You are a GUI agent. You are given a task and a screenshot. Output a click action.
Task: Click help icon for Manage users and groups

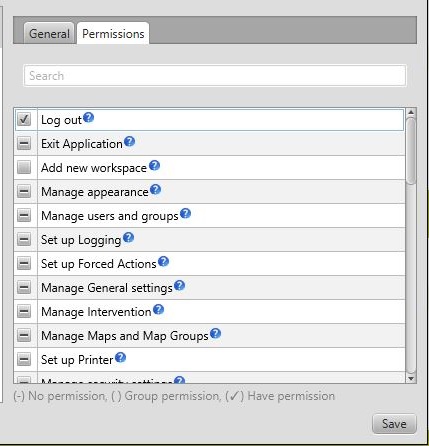point(185,213)
